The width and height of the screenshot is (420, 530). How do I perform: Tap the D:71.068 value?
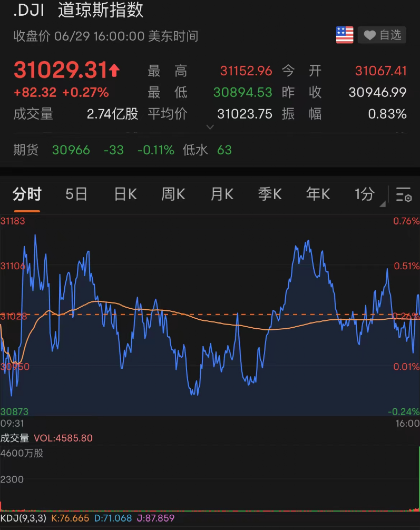tap(113, 518)
